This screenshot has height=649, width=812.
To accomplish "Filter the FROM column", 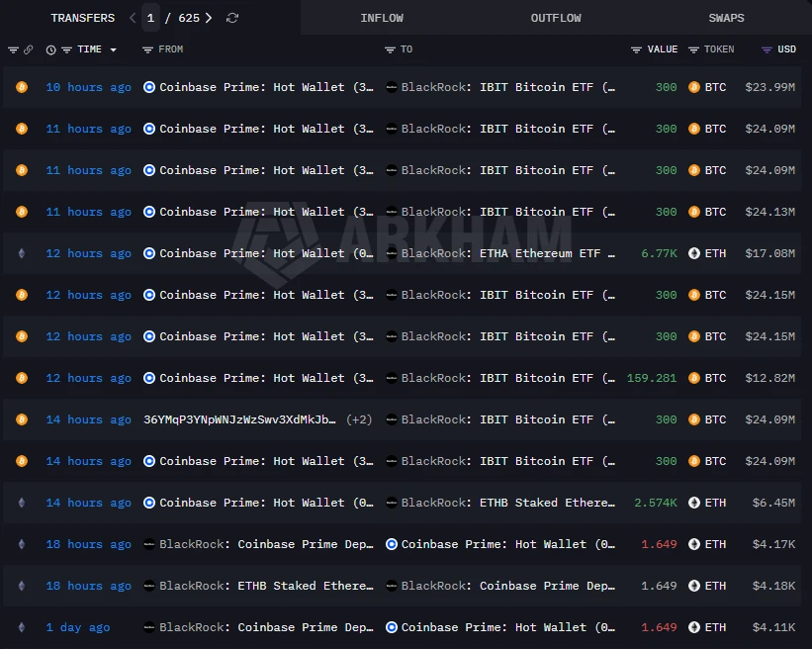I will [147, 49].
